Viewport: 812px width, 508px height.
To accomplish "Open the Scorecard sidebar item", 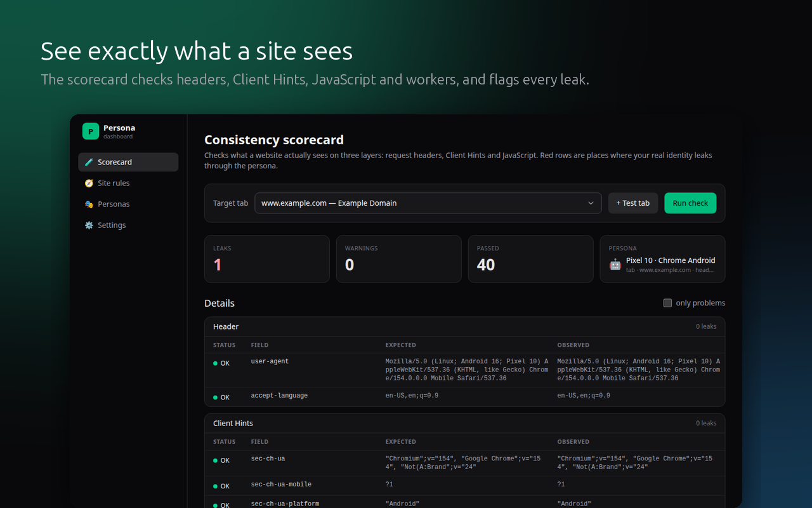I will click(128, 162).
